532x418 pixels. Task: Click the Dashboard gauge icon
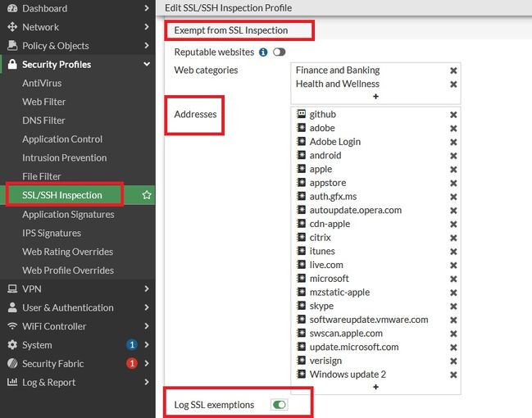pos(12,8)
